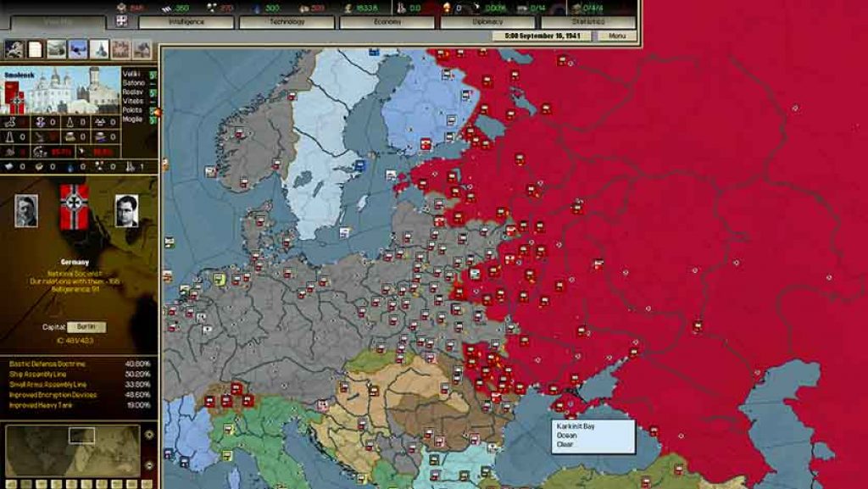This screenshot has height=489, width=868.
Task: Click the Smolensk province picture
Action: [61, 90]
